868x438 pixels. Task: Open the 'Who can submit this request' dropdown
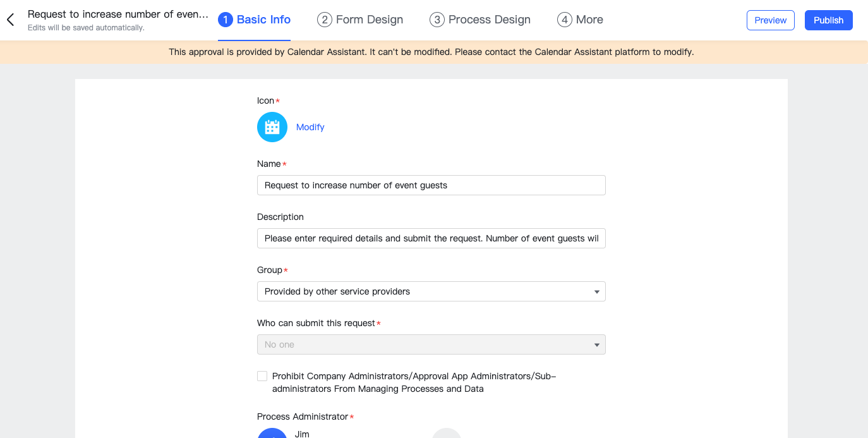coord(431,344)
